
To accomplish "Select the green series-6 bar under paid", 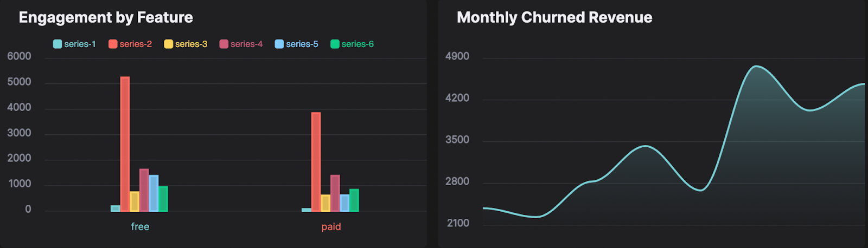I will pyautogui.click(x=354, y=200).
